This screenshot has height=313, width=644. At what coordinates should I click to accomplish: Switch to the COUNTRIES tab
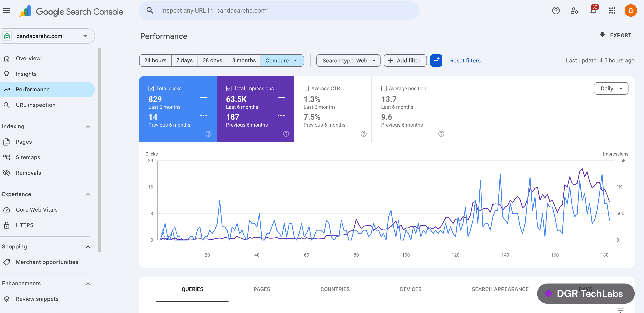click(x=335, y=289)
